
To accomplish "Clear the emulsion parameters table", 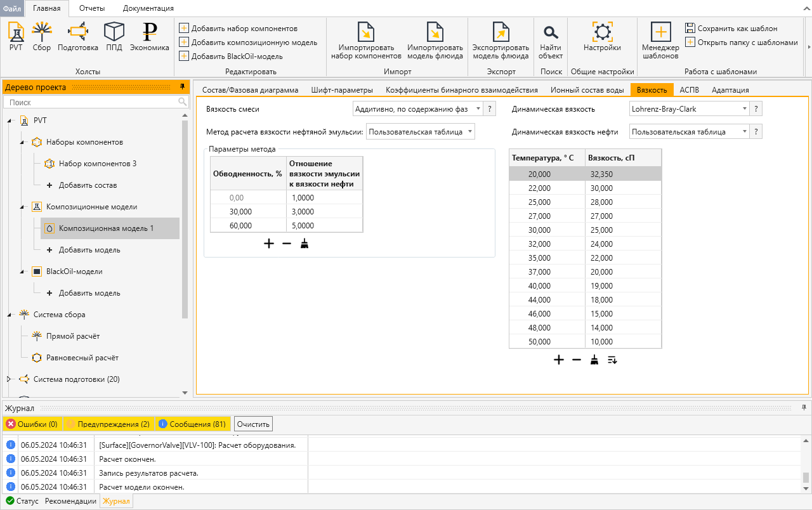I will pyautogui.click(x=304, y=244).
